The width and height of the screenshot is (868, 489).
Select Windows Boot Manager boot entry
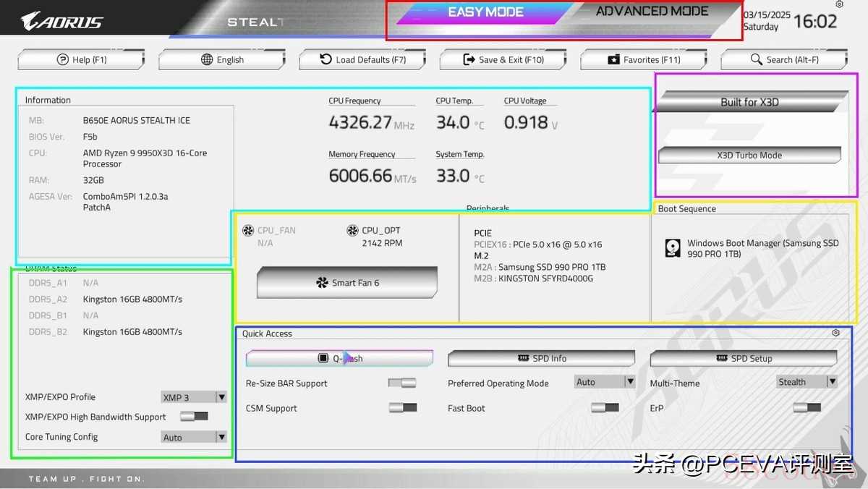tap(752, 249)
